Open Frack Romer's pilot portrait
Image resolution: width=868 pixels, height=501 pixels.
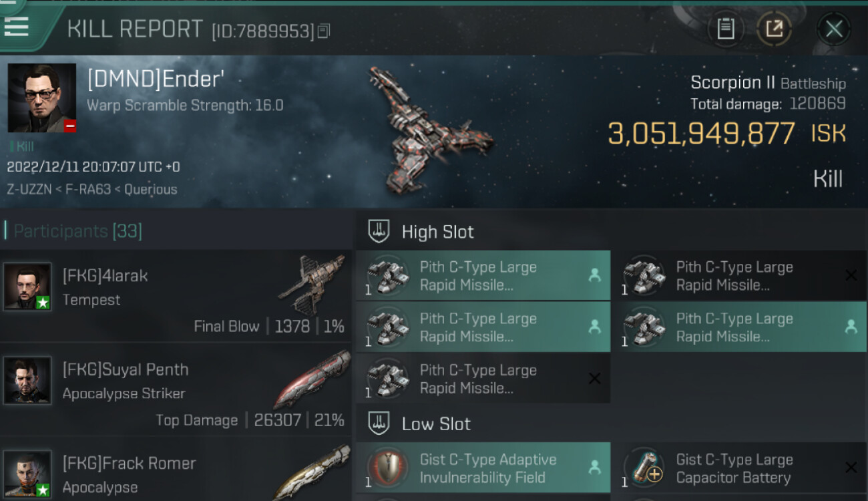27,474
